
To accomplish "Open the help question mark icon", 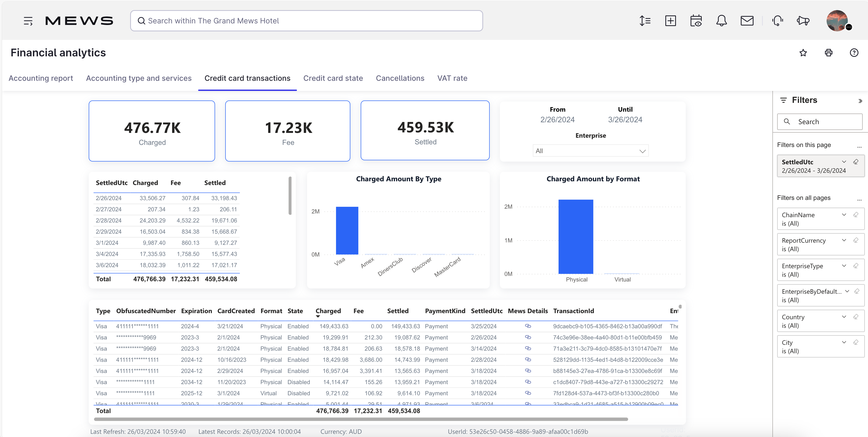I will tap(854, 53).
